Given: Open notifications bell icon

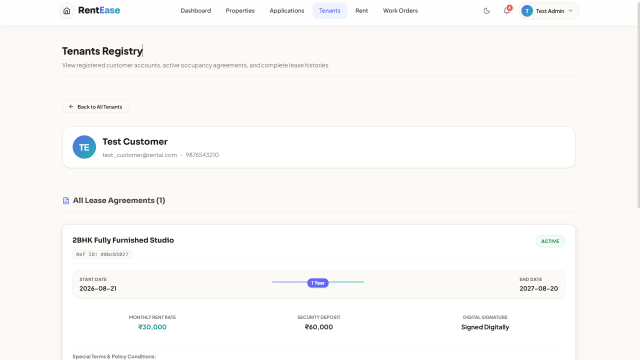Looking at the screenshot, I should tap(507, 11).
